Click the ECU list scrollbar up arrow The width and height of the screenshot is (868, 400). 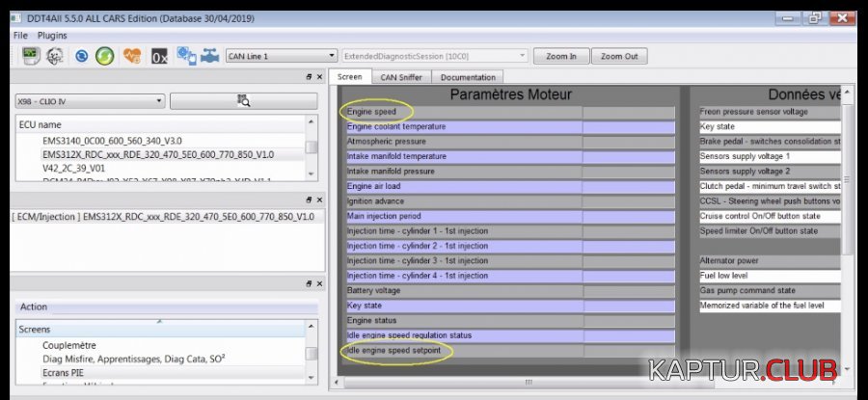pyautogui.click(x=312, y=122)
